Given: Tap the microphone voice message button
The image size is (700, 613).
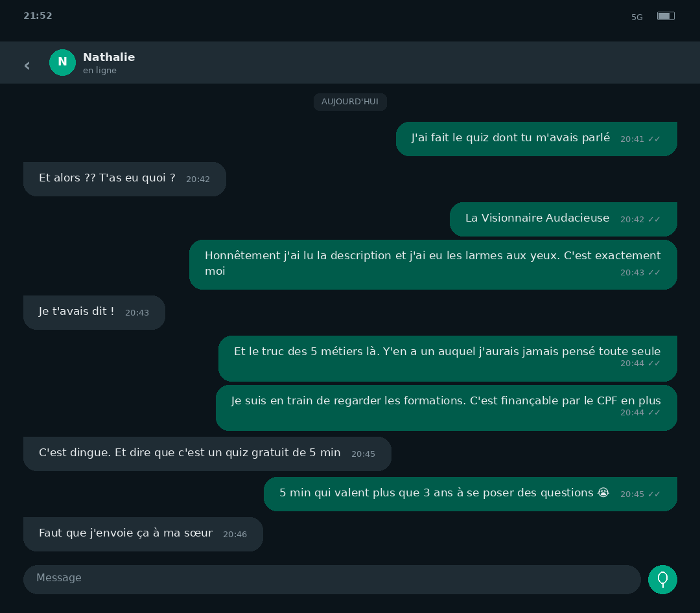Looking at the screenshot, I should coord(662,579).
